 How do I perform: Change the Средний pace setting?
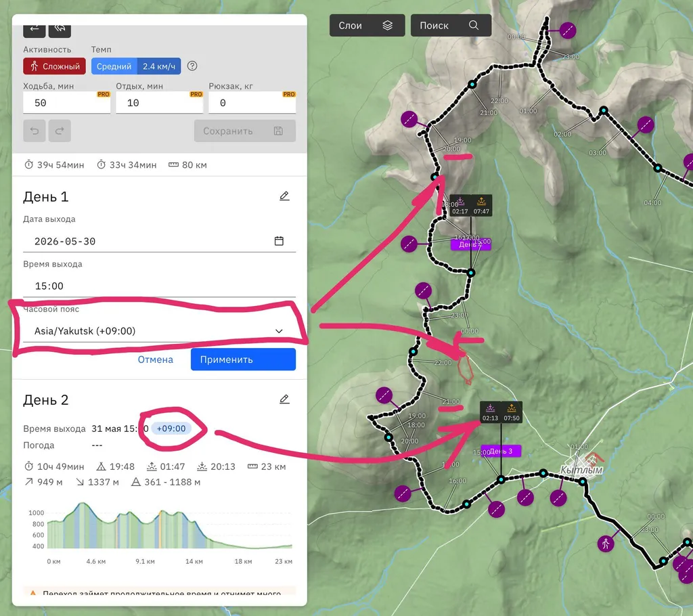[114, 66]
